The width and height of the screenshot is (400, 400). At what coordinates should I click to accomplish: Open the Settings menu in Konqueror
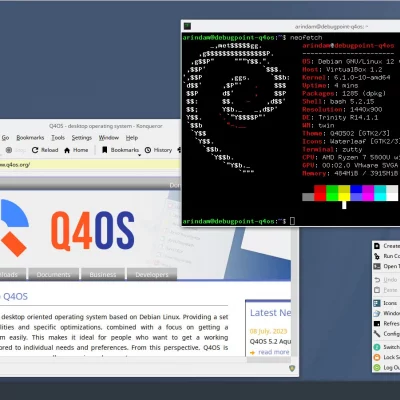pos(82,138)
